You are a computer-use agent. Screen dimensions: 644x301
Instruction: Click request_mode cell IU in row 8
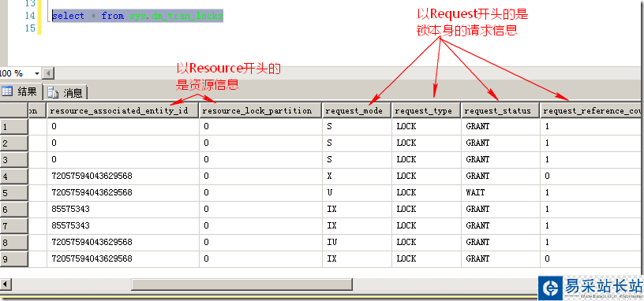pyautogui.click(x=357, y=242)
